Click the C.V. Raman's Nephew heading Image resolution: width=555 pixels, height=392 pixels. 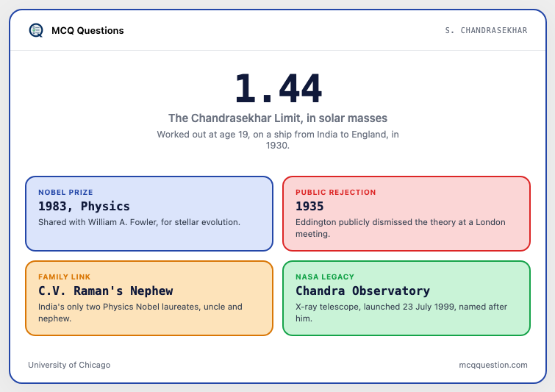point(105,291)
